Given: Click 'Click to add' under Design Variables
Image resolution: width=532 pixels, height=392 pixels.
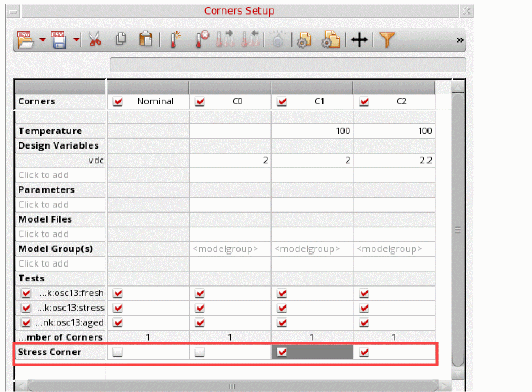Looking at the screenshot, I should [44, 175].
